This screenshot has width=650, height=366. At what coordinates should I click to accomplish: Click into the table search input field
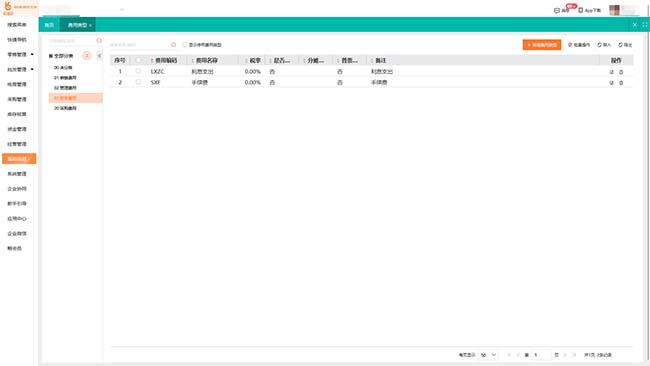coord(139,44)
